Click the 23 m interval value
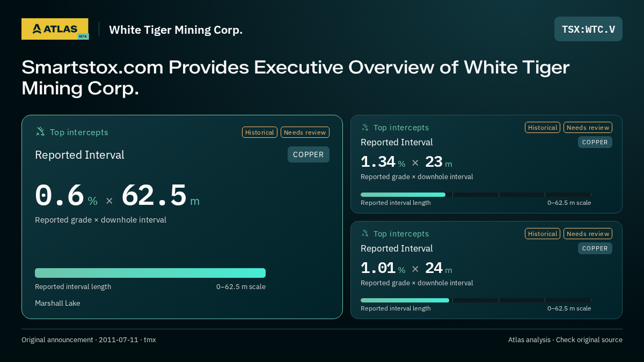 (x=438, y=162)
